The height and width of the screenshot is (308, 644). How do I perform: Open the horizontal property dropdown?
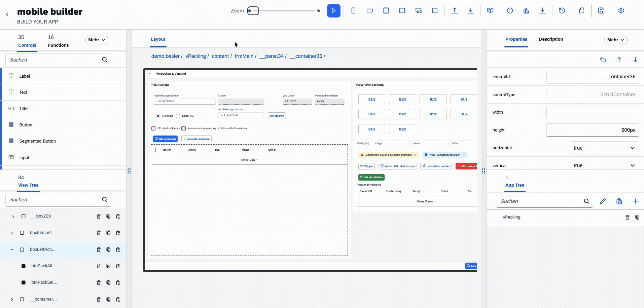tap(604, 148)
